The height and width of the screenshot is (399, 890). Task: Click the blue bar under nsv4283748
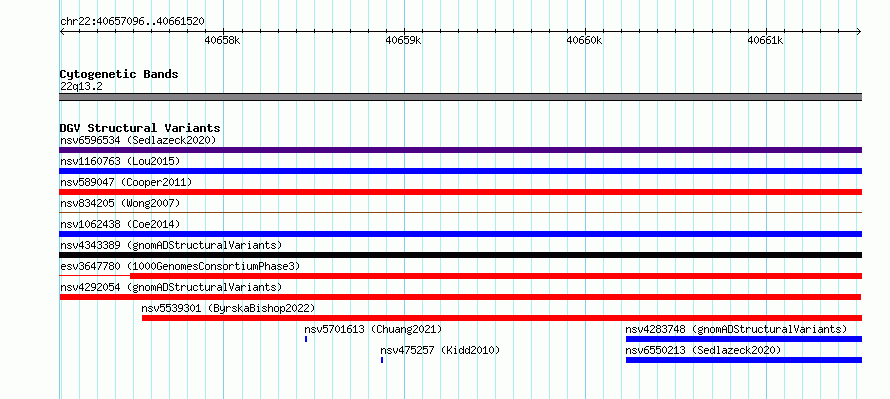coord(744,339)
